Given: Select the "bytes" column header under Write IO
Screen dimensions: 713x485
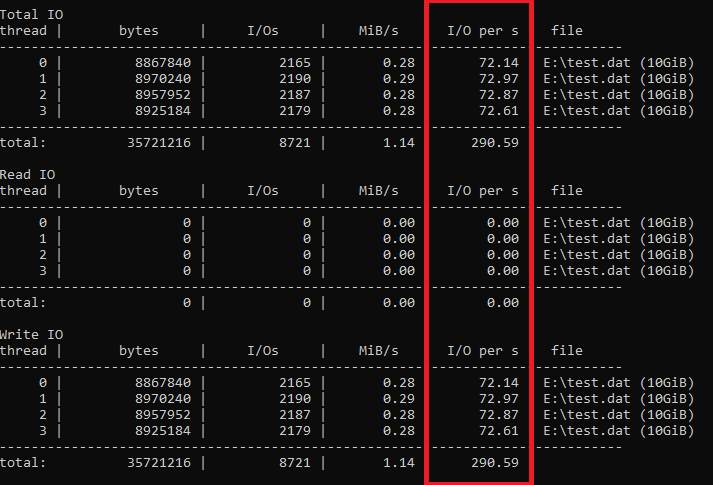Looking at the screenshot, I should [139, 350].
